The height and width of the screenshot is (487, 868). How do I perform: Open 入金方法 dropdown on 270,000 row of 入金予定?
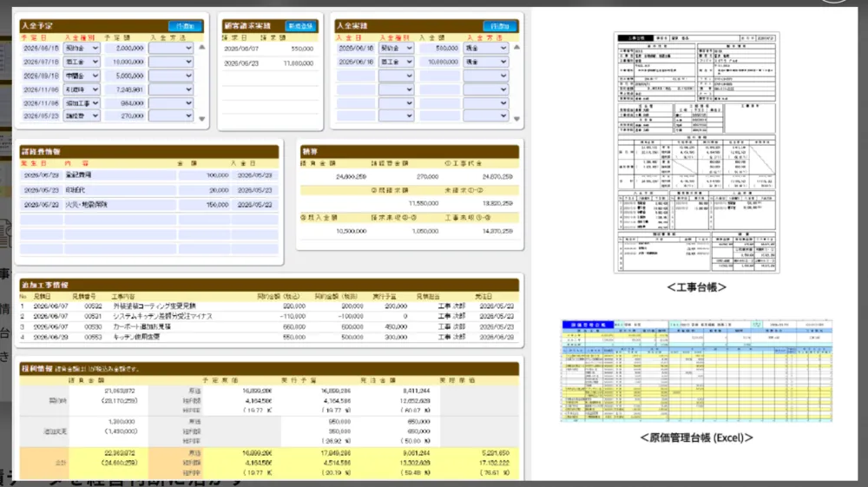coord(170,115)
